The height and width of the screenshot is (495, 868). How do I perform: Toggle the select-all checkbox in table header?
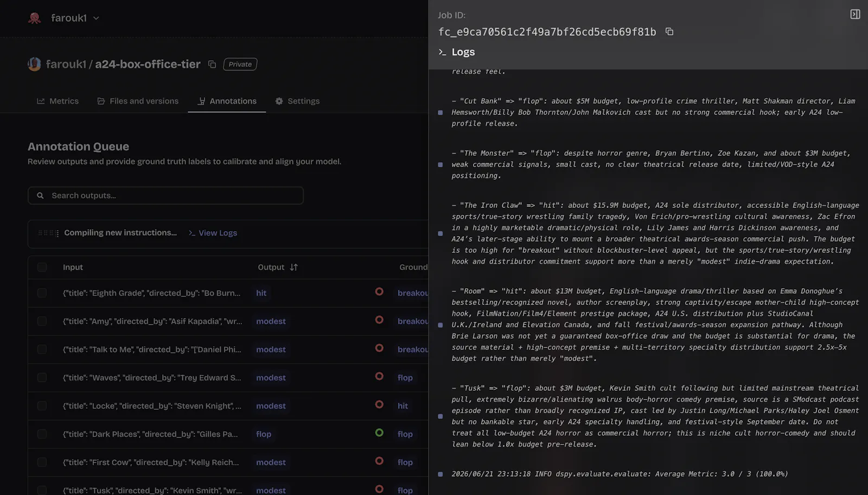pyautogui.click(x=42, y=267)
